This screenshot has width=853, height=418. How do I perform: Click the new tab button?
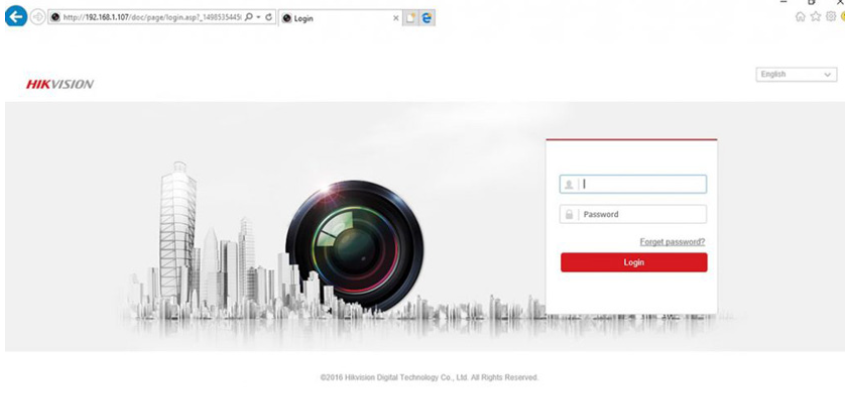click(x=410, y=18)
